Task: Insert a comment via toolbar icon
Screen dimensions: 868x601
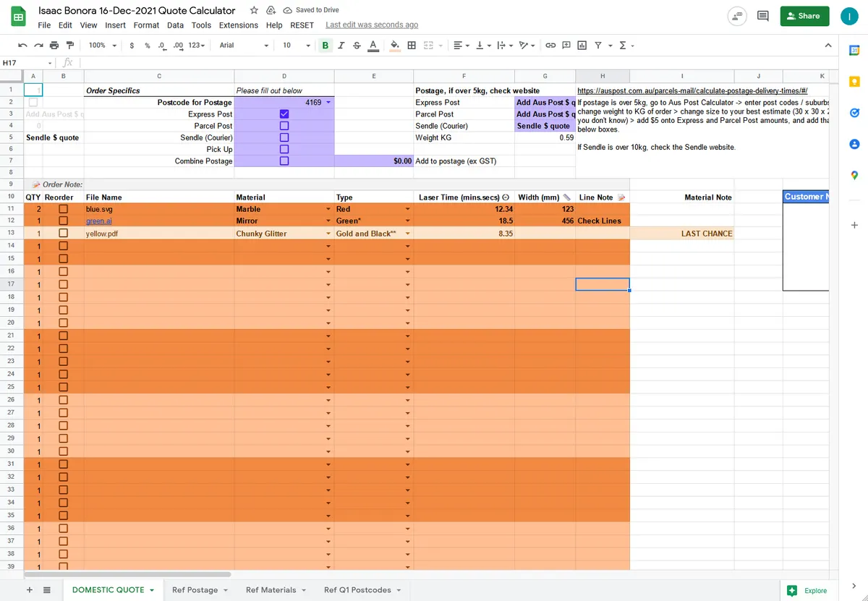Action: point(566,45)
